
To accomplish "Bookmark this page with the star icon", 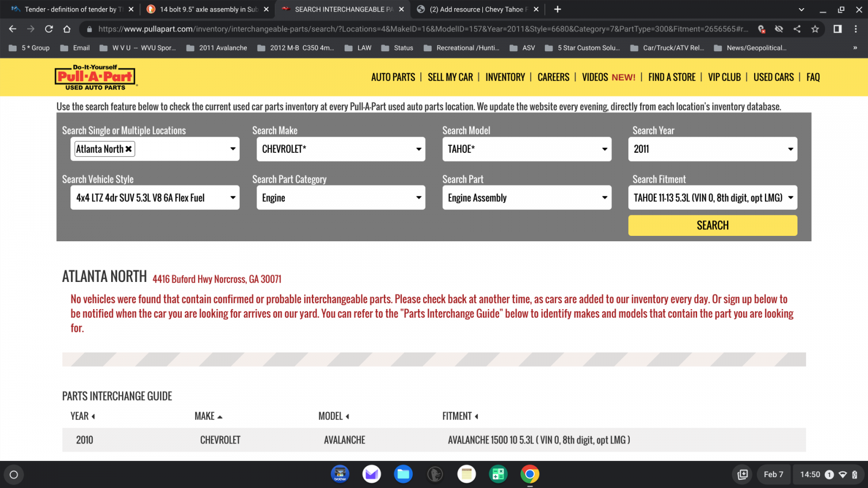I will coord(815,29).
